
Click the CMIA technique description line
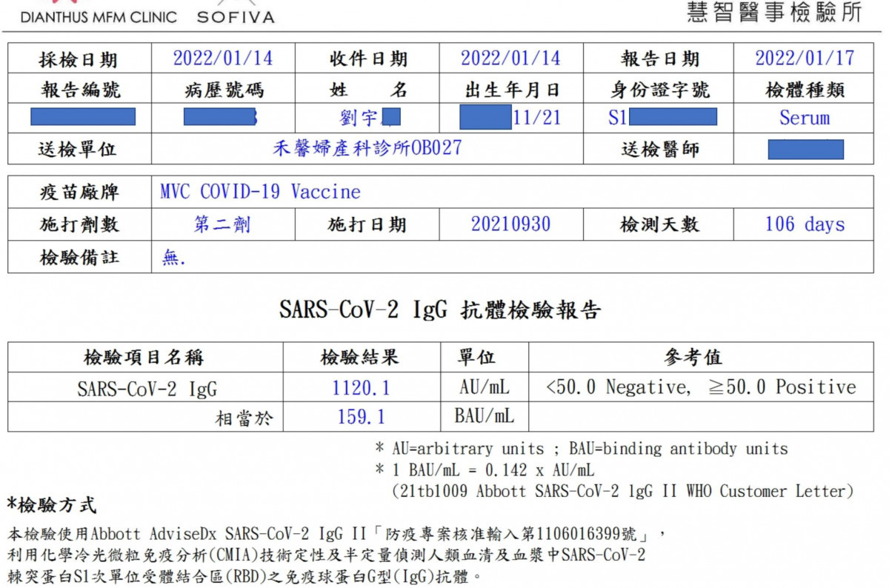point(327,555)
